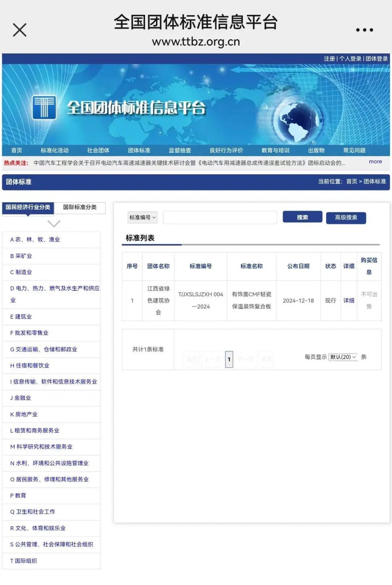Select category B 采矿业
Viewport: 392px width, 585px height.
point(51,256)
